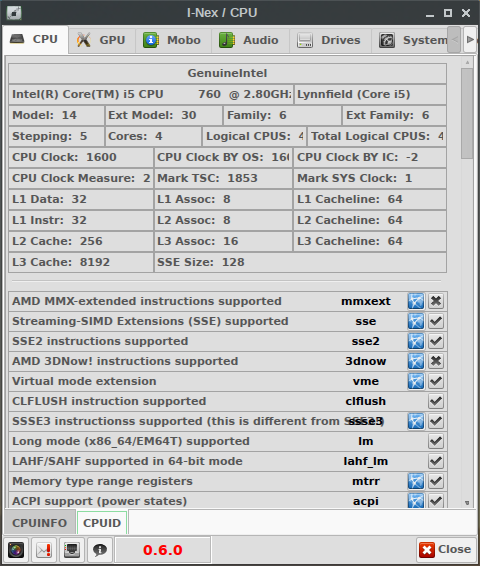Toggle the mmxext support indicator
Screen dimensions: 480x566
[x=436, y=301]
